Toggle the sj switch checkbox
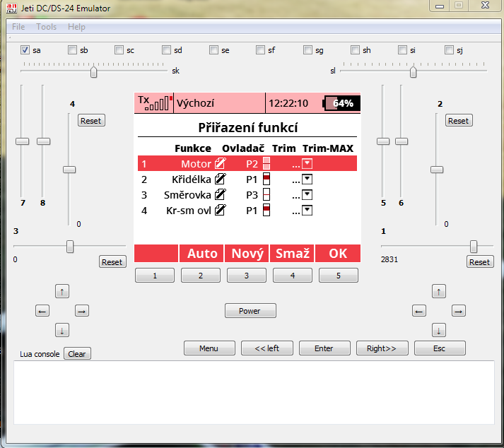 click(450, 50)
